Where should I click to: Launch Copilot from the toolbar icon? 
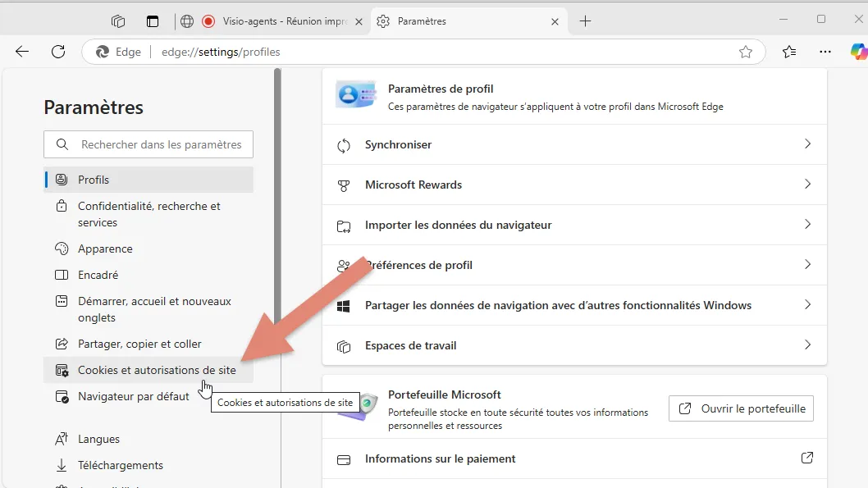click(859, 52)
